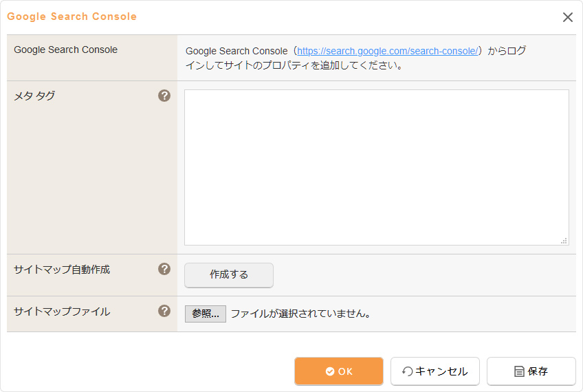Viewport: 583px width, 392px height.
Task: Click the サイトマップファイル row label
Action: 62,312
